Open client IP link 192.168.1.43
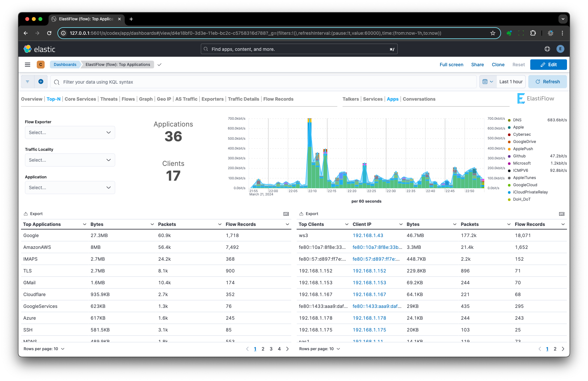This screenshot has width=588, height=381. click(368, 235)
